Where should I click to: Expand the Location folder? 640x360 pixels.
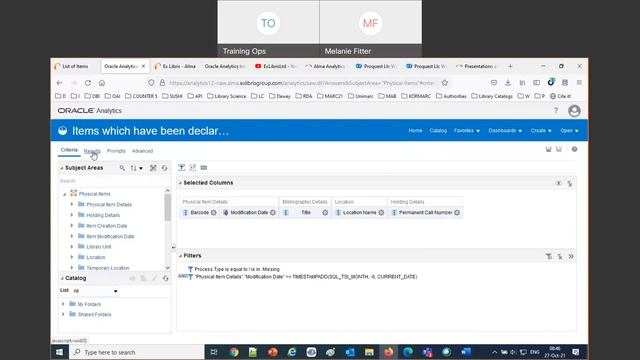coord(72,257)
